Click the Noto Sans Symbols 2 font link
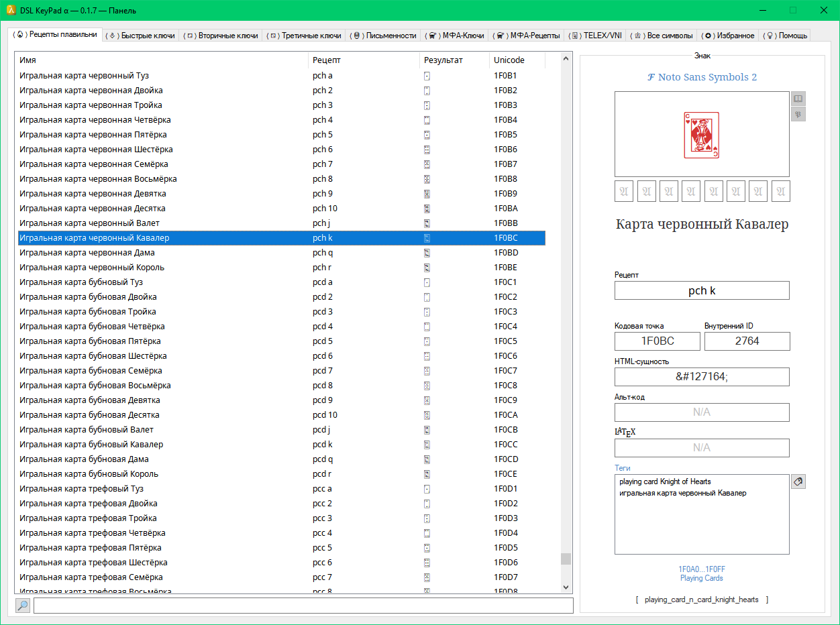The width and height of the screenshot is (840, 625). coord(702,77)
